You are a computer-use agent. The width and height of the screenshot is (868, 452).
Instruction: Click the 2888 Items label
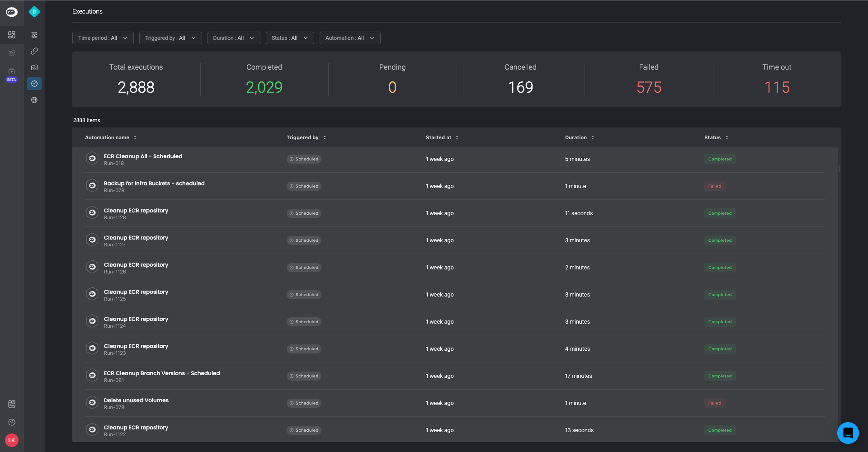tap(87, 120)
